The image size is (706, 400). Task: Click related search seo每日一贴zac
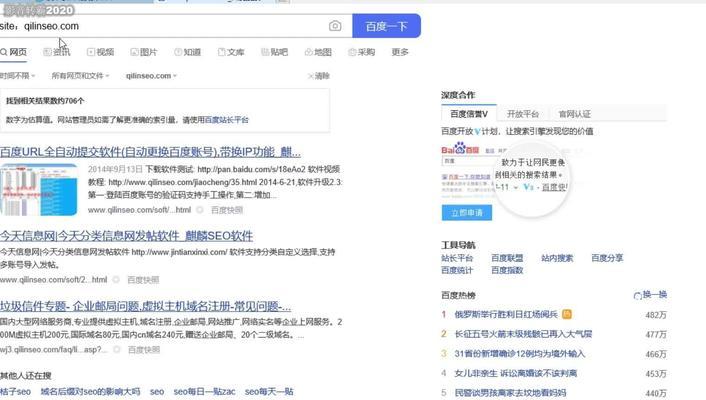[x=204, y=392]
